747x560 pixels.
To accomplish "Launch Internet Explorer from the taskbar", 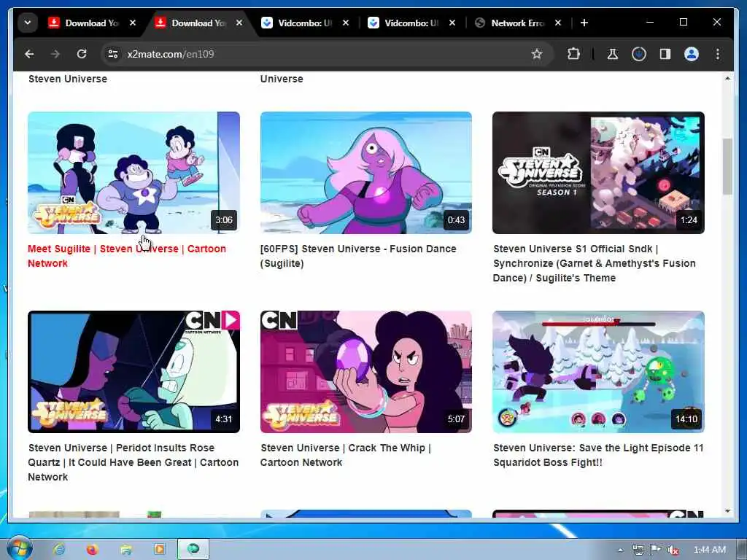I will (59, 550).
